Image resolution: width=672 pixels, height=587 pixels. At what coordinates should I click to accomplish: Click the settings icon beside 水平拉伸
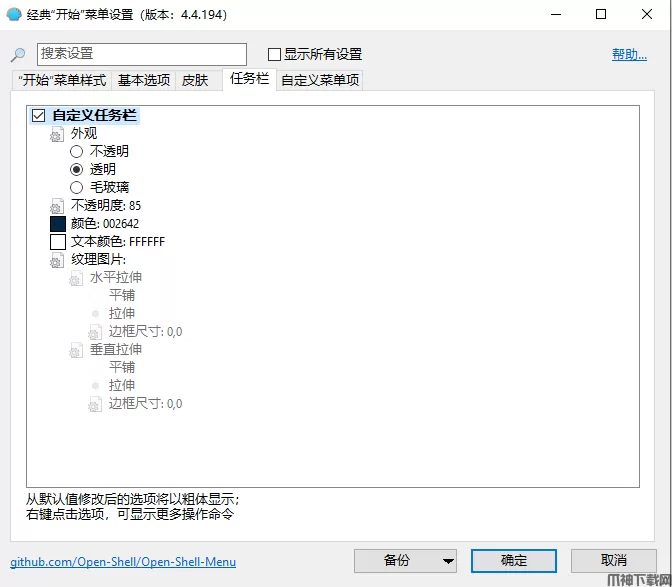pos(76,278)
